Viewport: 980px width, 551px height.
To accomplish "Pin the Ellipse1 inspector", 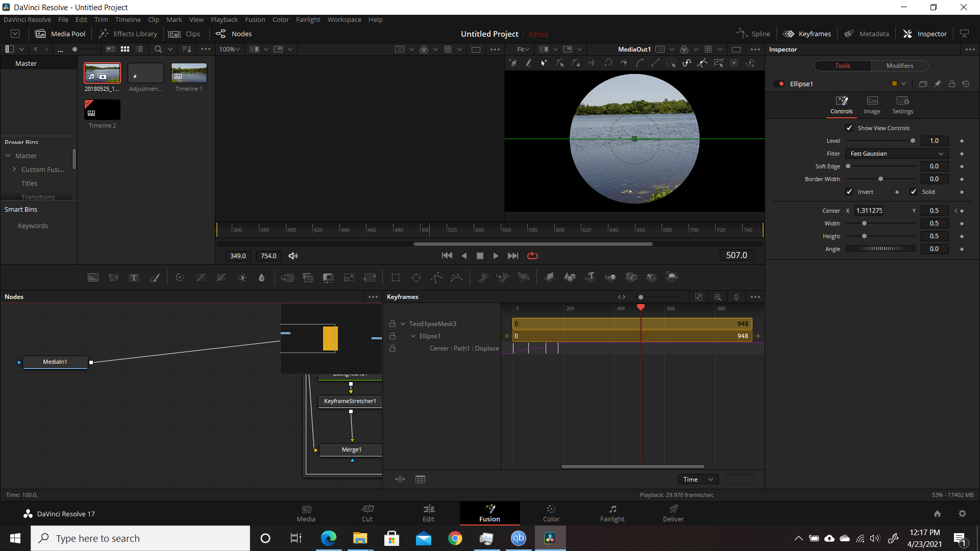I will (937, 84).
